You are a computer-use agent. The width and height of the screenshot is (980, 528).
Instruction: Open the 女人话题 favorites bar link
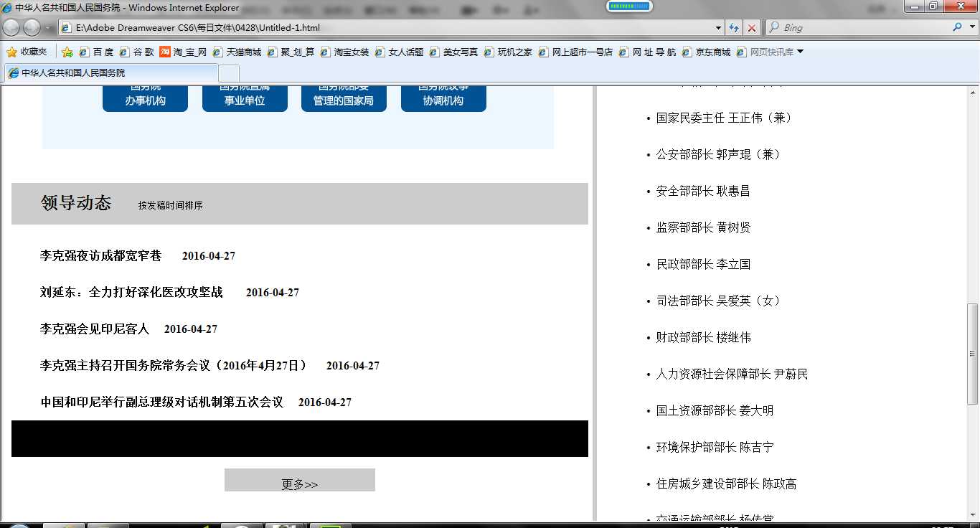coord(399,52)
